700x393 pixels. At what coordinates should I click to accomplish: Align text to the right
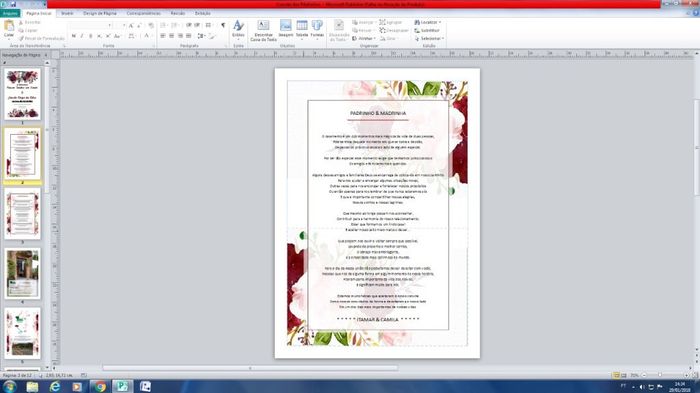(180, 36)
